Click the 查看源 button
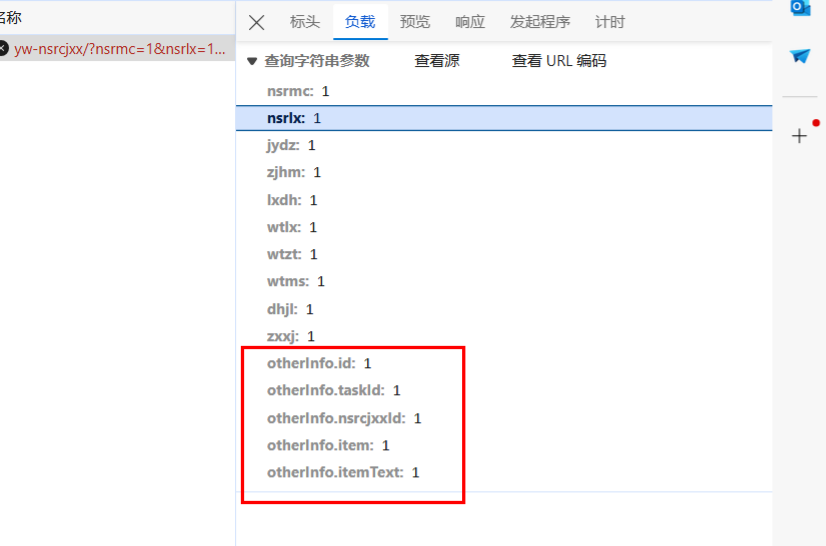This screenshot has height=546, width=826. click(x=437, y=61)
